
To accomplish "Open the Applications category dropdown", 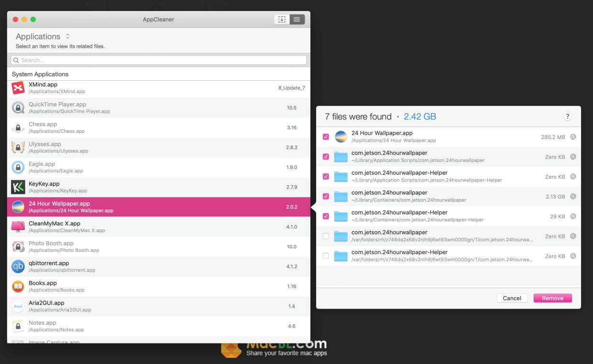I will coord(43,36).
